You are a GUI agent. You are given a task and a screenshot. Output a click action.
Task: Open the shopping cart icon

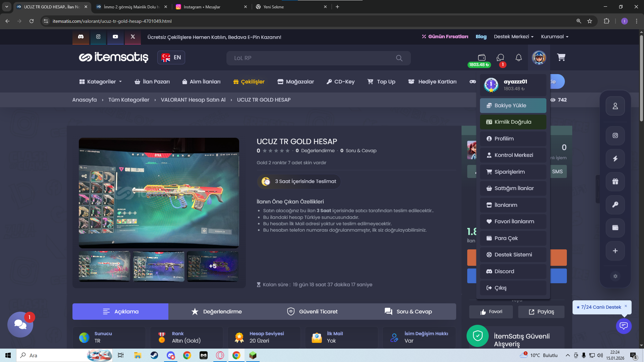pyautogui.click(x=561, y=57)
